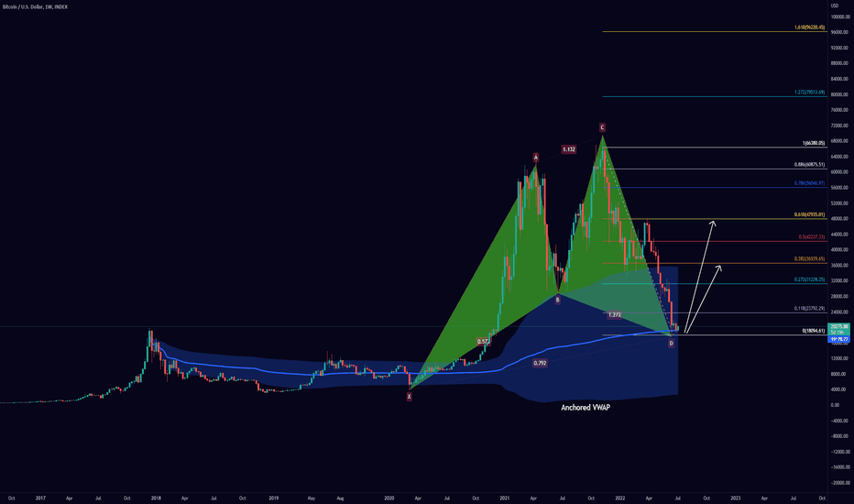Select the 0.382 Fibonacci level label
Screen dimensions: 854x504
click(809, 259)
